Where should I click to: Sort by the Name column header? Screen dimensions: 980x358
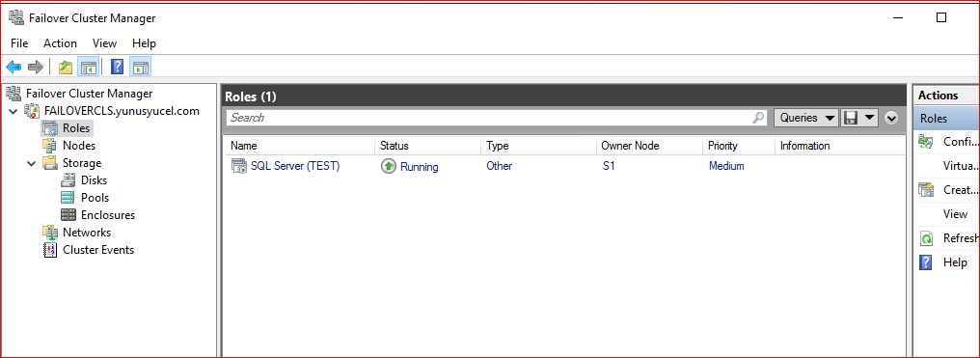click(x=299, y=147)
